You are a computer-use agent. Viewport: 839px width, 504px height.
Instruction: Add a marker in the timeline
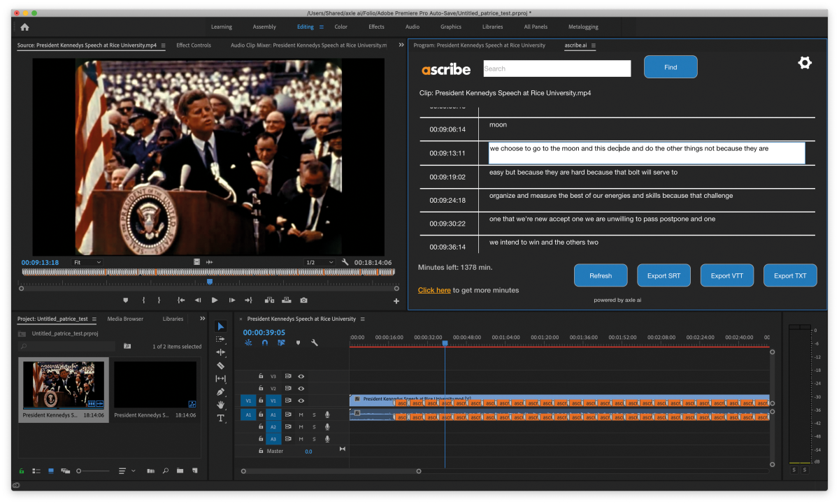point(298,343)
